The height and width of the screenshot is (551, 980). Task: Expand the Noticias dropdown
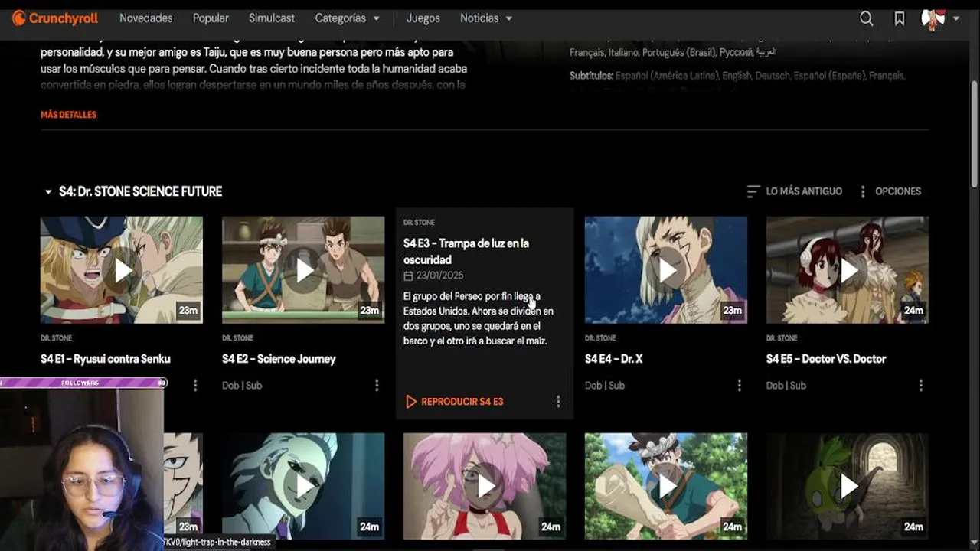coord(486,18)
